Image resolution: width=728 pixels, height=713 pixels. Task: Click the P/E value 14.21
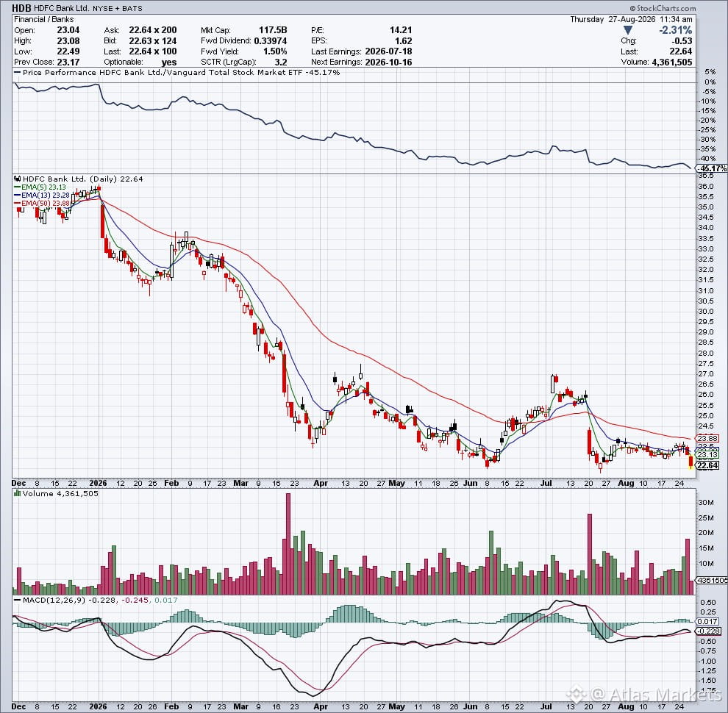pos(401,29)
